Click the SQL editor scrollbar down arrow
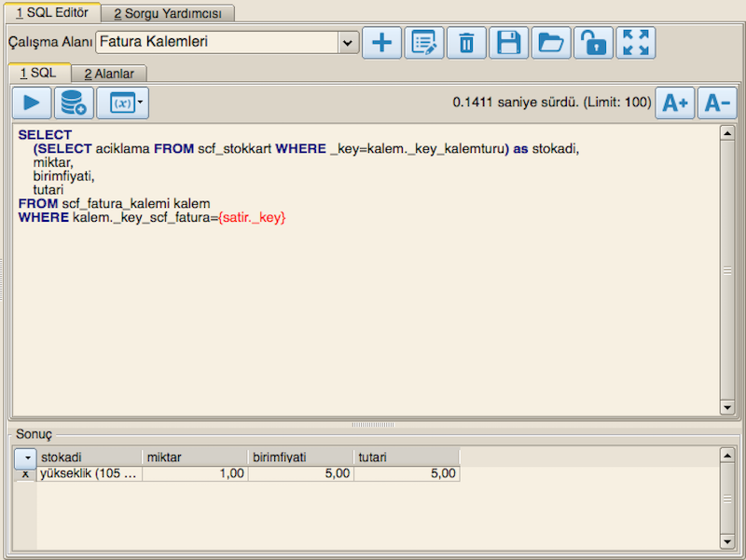This screenshot has width=746, height=560. pyautogui.click(x=727, y=408)
